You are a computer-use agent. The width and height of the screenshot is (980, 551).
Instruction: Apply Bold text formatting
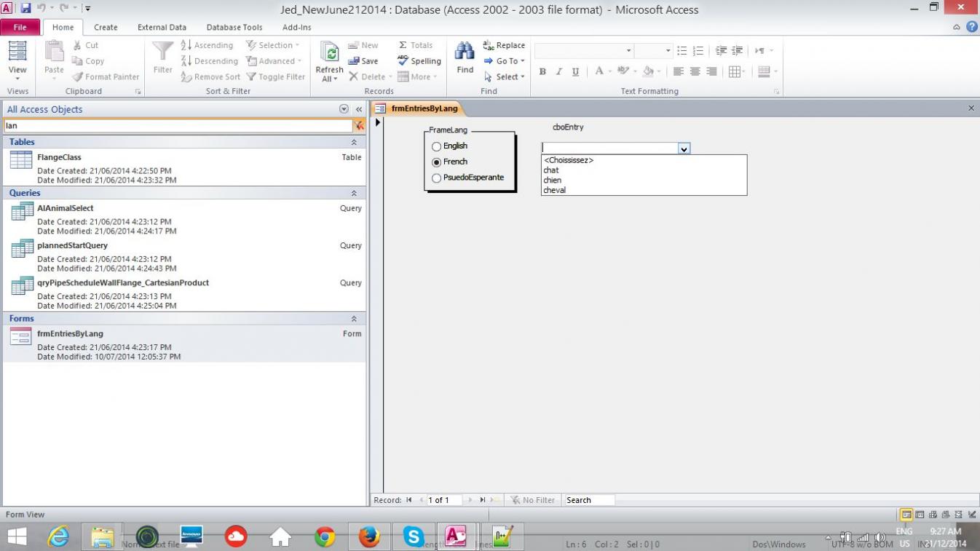click(542, 71)
